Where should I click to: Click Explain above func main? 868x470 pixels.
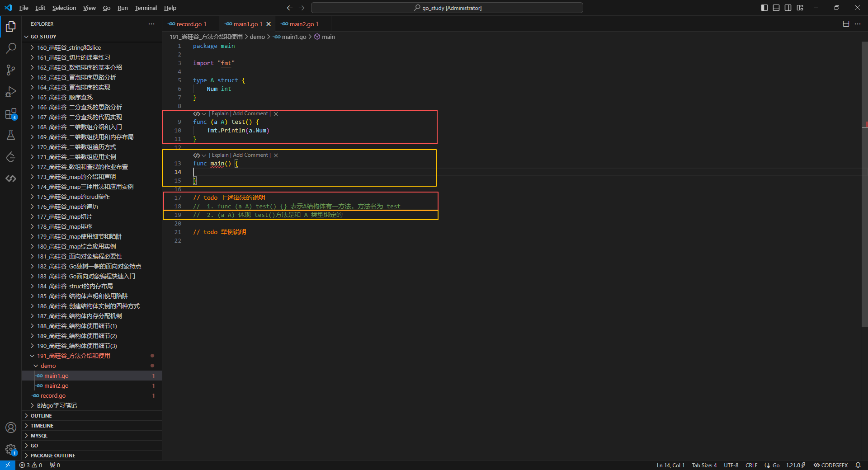click(x=220, y=155)
